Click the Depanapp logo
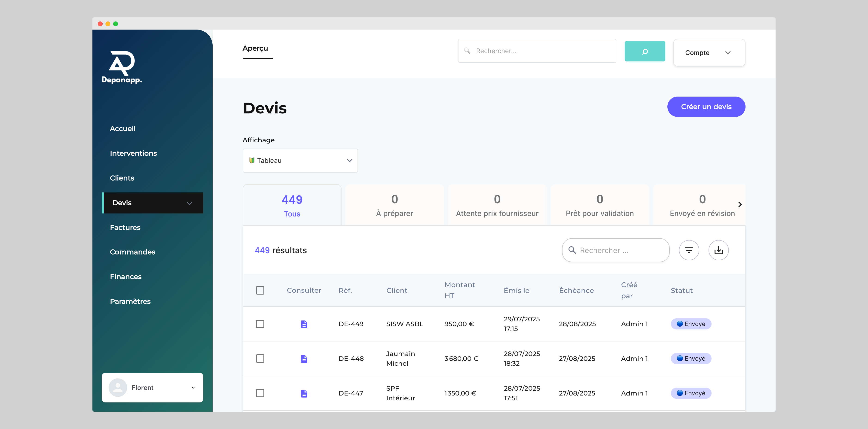The height and width of the screenshot is (429, 868). (122, 67)
